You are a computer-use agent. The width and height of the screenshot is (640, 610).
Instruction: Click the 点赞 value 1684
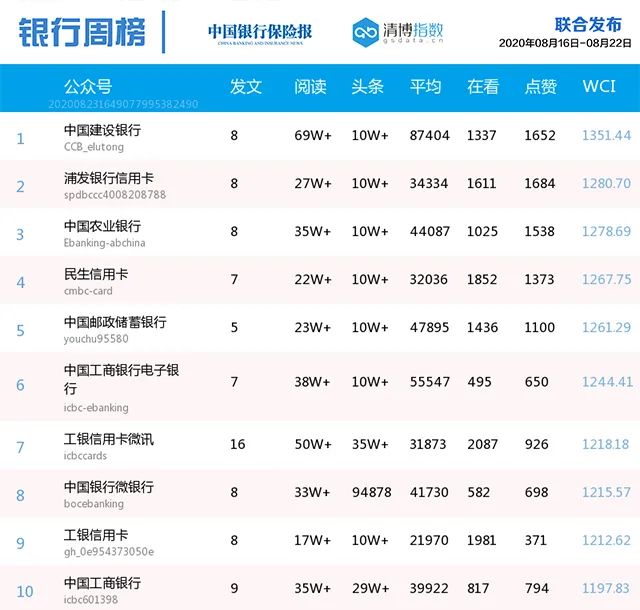(540, 183)
